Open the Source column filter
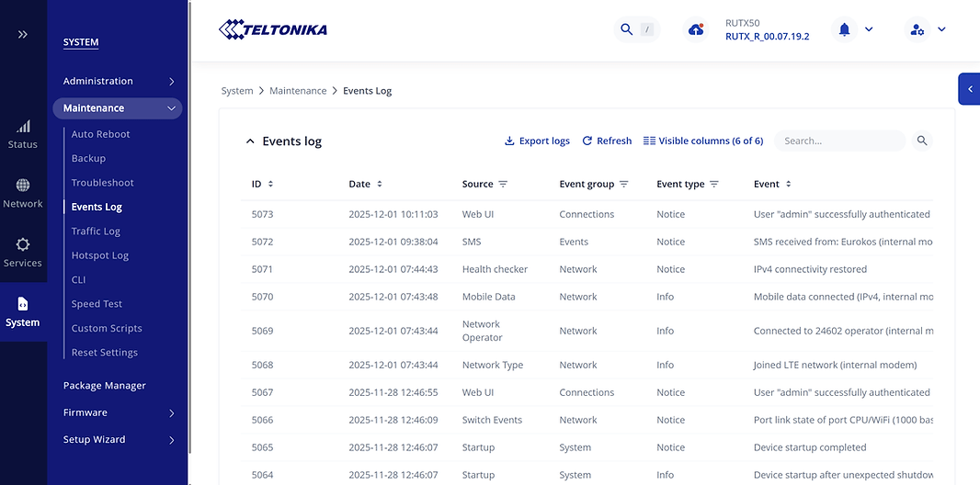The image size is (980, 485). [x=503, y=184]
